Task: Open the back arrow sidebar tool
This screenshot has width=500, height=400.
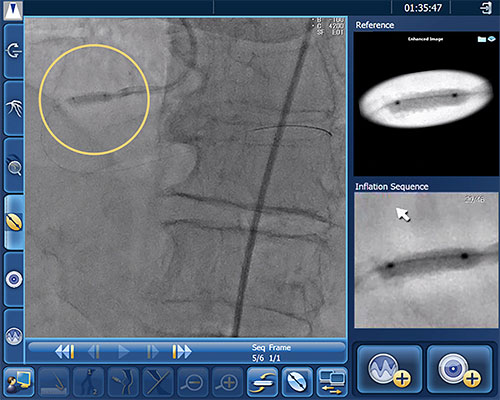Action: coord(14,51)
